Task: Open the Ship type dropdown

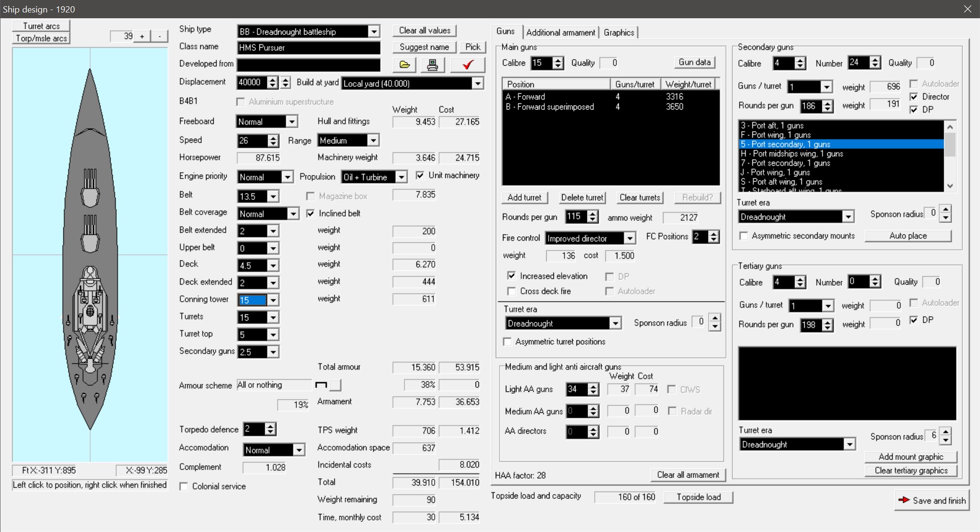Action: pos(373,32)
